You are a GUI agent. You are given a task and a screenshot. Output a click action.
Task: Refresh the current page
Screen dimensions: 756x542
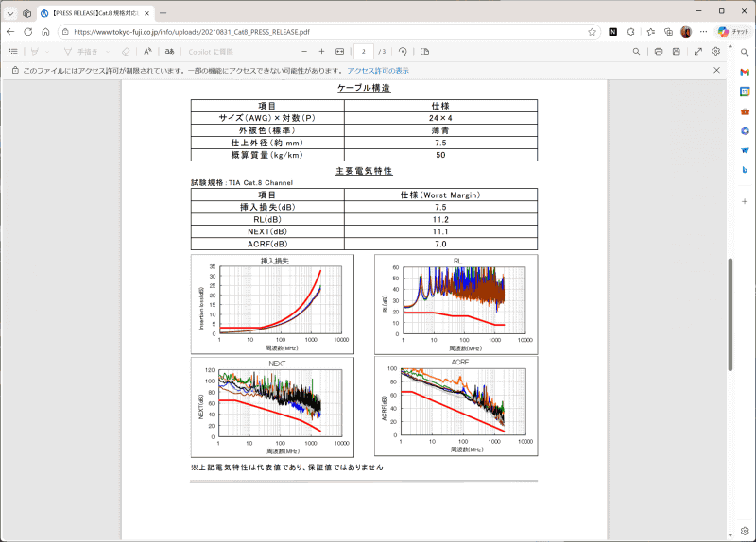(x=28, y=32)
